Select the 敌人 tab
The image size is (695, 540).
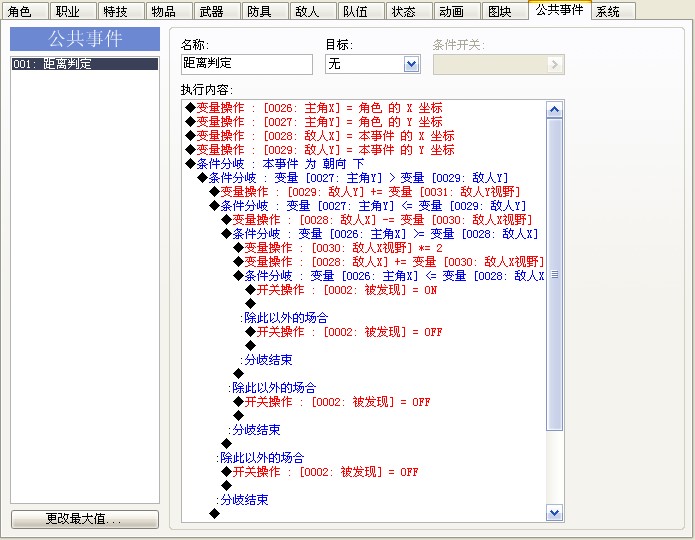[313, 11]
